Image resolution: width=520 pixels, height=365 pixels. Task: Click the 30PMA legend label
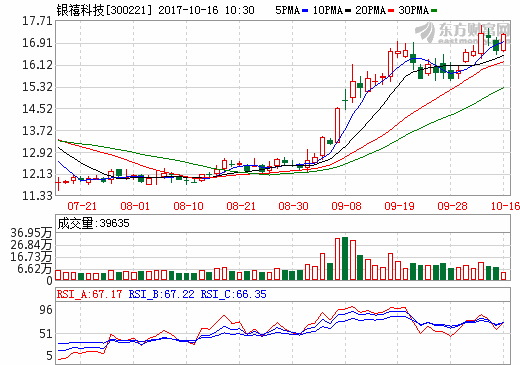click(414, 10)
